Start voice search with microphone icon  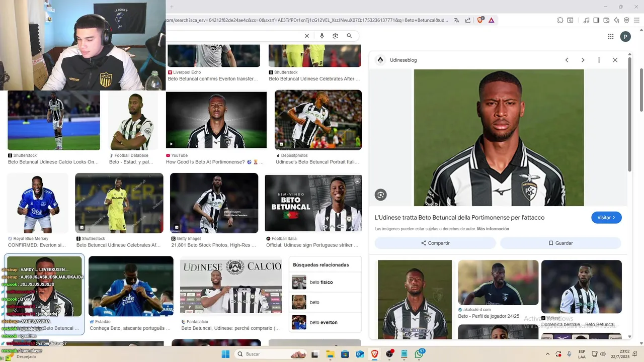click(x=322, y=36)
